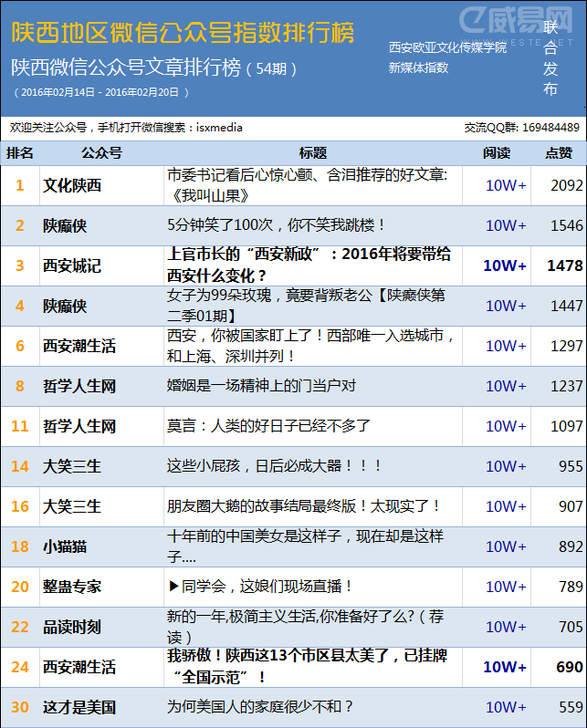
Task: Click the 联合发布 badge in the header
Action: pyautogui.click(x=550, y=58)
